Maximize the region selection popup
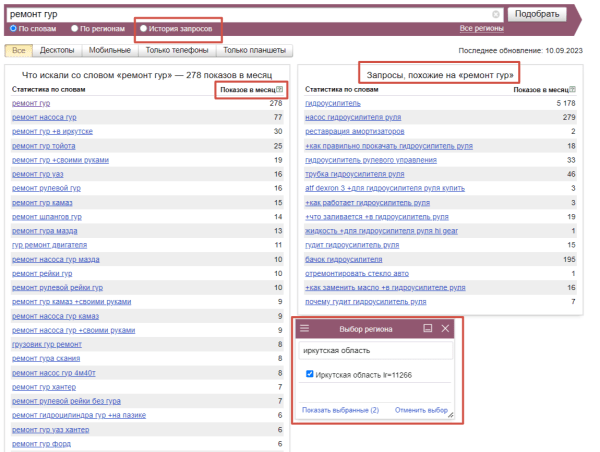The height and width of the screenshot is (452, 600). [428, 328]
